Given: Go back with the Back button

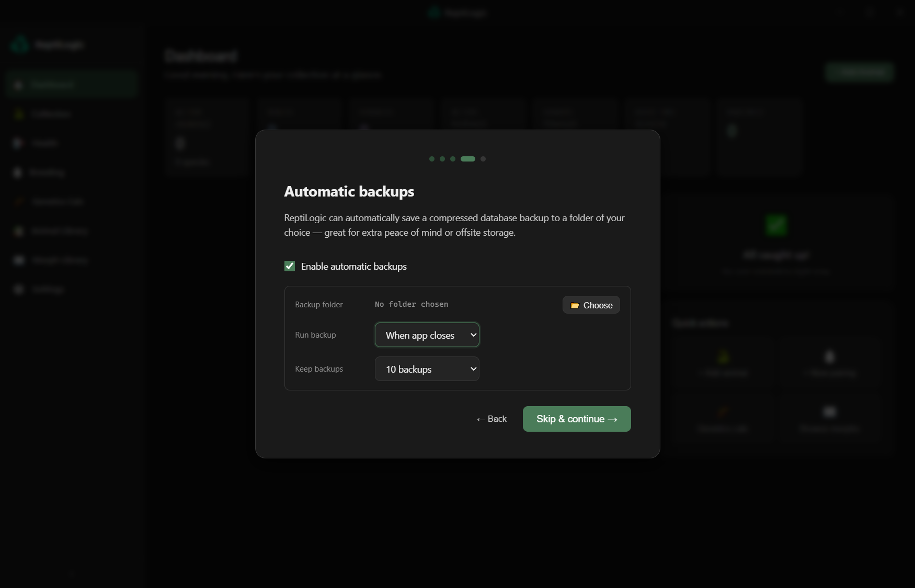Looking at the screenshot, I should pyautogui.click(x=491, y=419).
